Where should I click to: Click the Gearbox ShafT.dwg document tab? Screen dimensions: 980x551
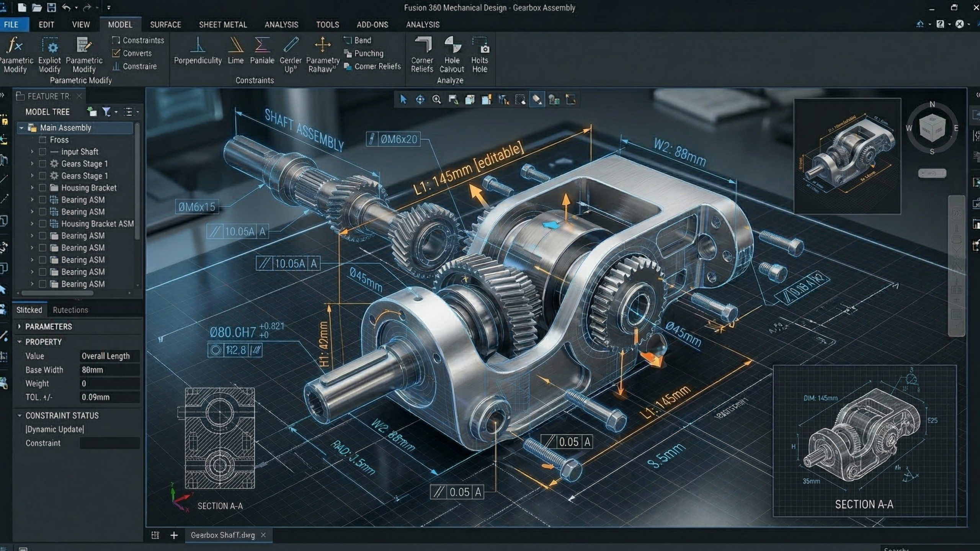point(222,535)
